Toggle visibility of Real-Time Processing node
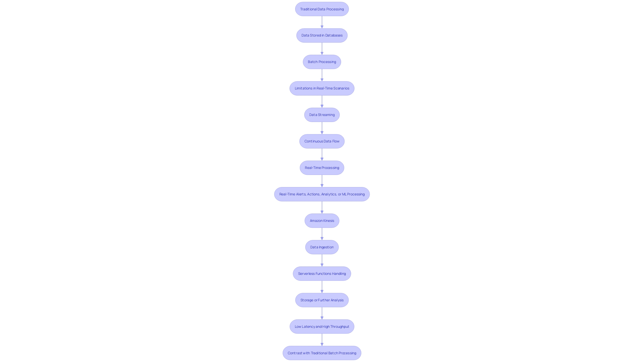Image resolution: width=644 pixels, height=362 pixels. 322,168
